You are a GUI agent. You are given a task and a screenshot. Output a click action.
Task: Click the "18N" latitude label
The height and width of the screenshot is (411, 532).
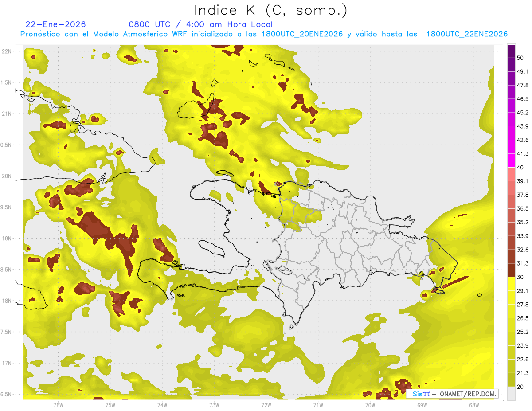click(7, 301)
